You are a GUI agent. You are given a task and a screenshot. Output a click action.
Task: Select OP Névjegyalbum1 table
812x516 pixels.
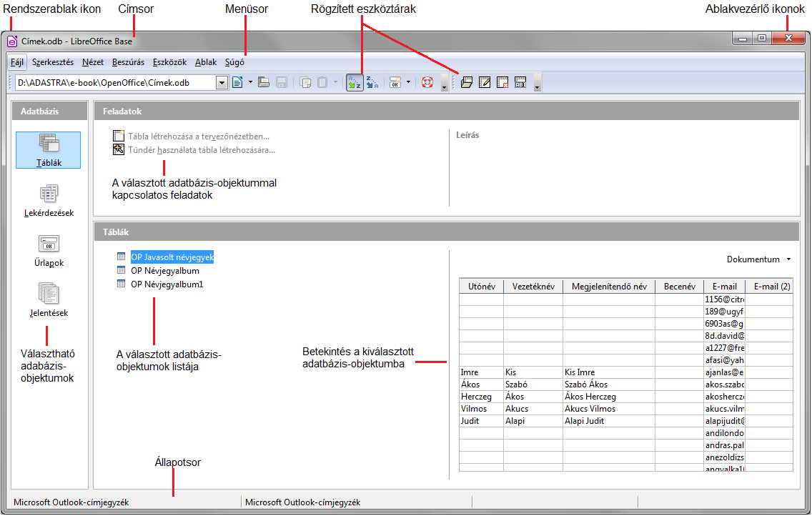pos(167,284)
